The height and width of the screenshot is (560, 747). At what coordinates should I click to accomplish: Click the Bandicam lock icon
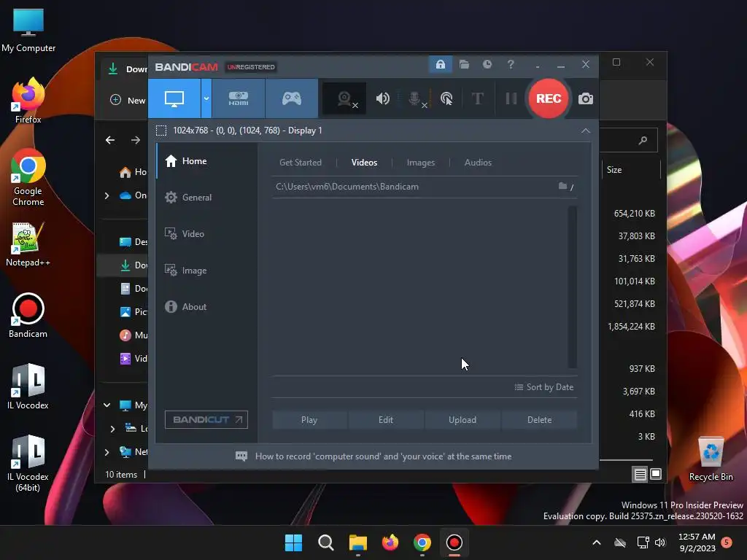click(440, 64)
